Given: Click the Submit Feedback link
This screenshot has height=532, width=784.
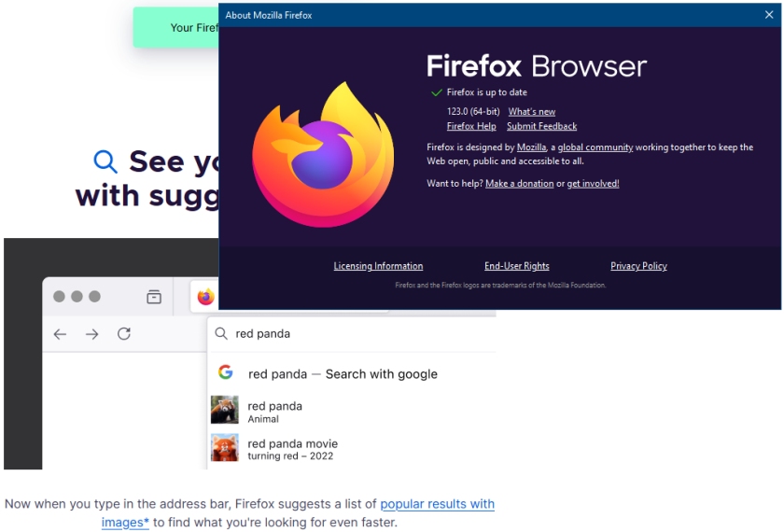Looking at the screenshot, I should point(541,127).
